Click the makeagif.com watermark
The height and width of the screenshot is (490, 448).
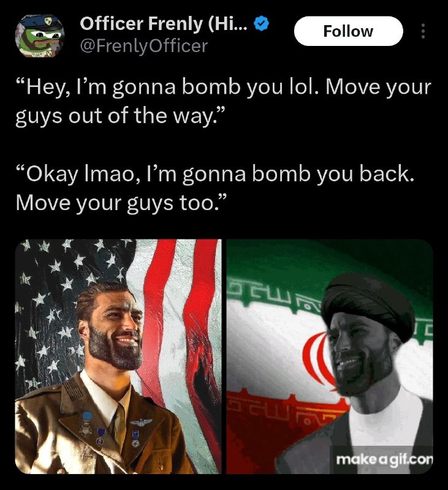(x=384, y=459)
